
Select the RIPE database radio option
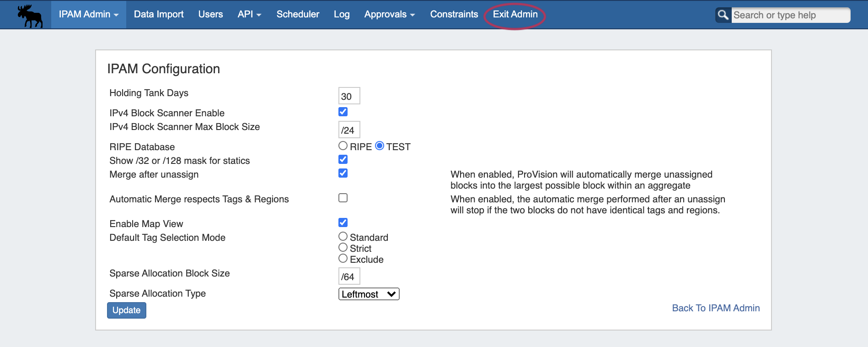343,146
